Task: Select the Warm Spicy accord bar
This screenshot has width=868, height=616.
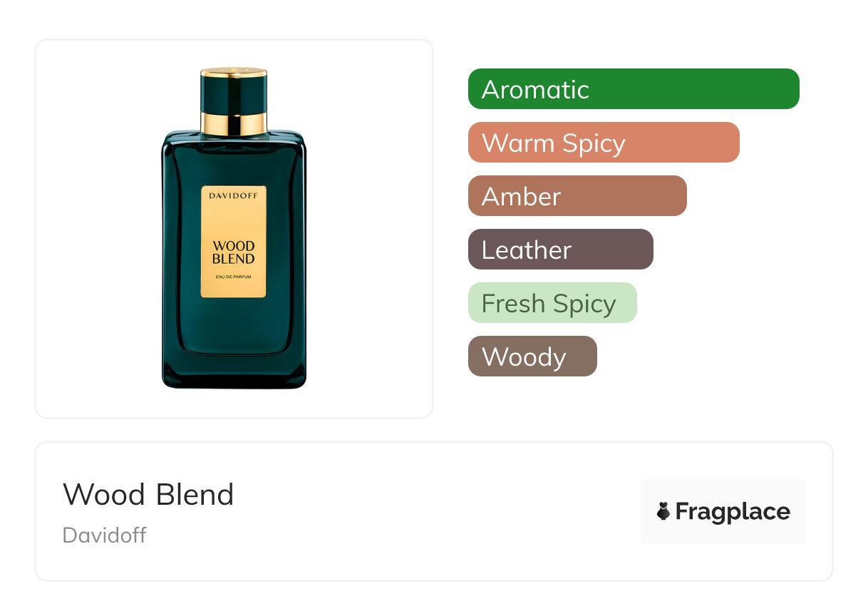Action: point(604,143)
